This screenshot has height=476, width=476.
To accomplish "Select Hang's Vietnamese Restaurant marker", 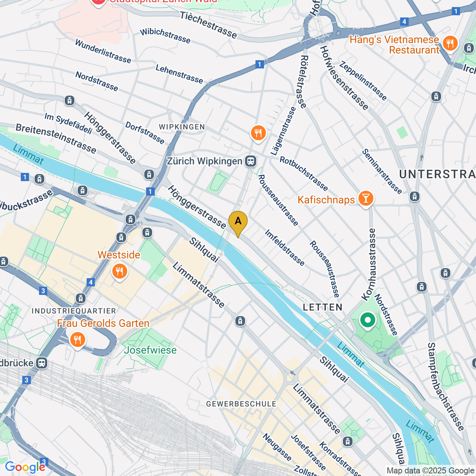I will (x=450, y=44).
